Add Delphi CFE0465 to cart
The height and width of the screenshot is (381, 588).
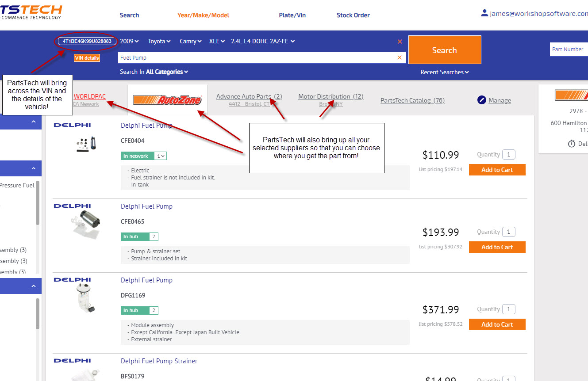pos(497,247)
